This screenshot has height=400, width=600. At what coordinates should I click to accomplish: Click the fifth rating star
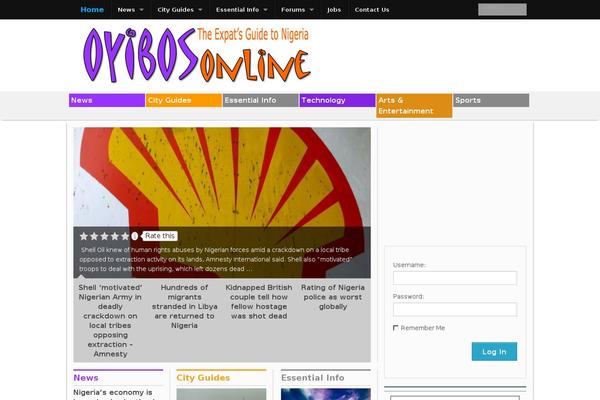[x=125, y=236]
